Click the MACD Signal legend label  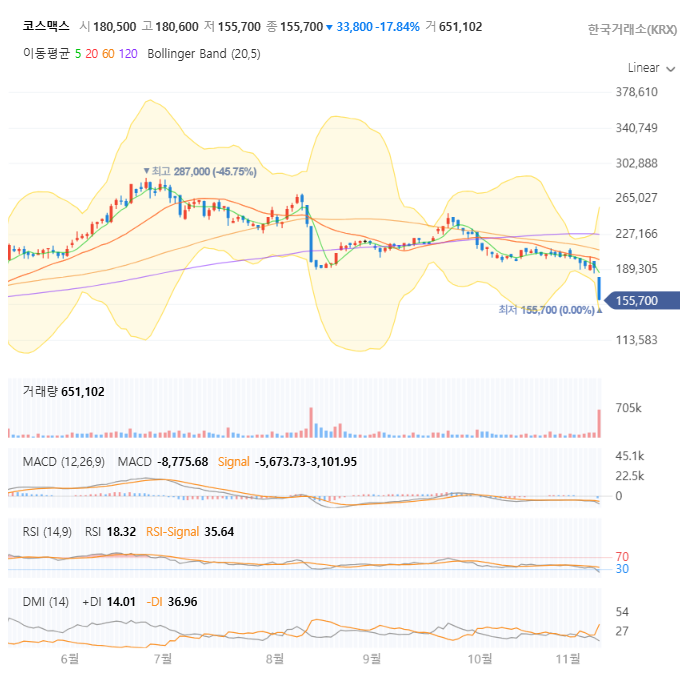coord(234,462)
